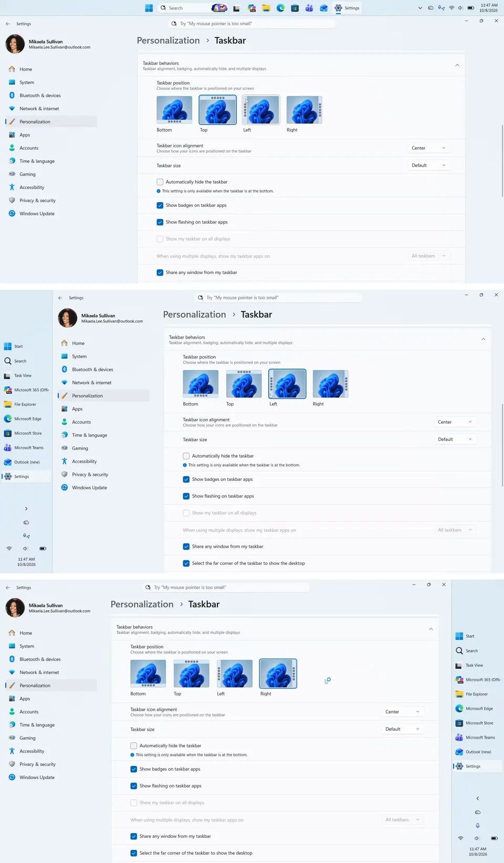Screen dimensions: 504x863
Task: Open Microsoft Store on the horizontal top taskbar
Action: (295, 8)
